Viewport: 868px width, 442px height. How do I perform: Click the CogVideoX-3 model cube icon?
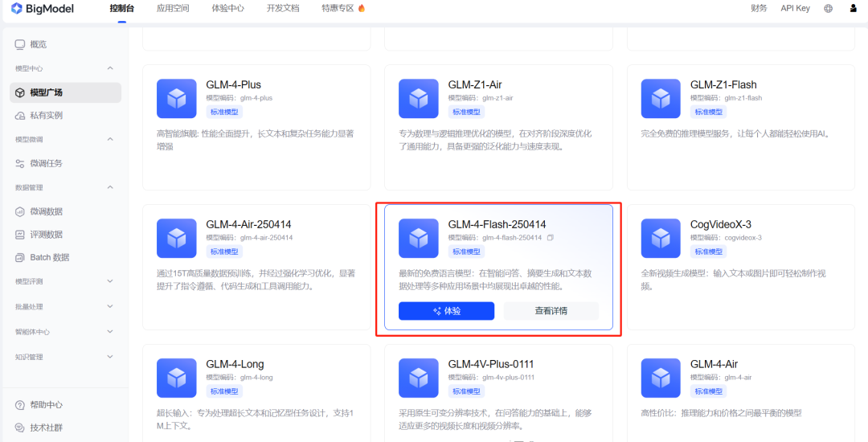coord(661,239)
